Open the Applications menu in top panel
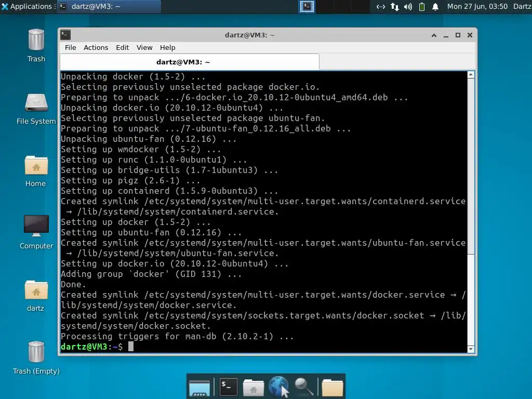 27,6
